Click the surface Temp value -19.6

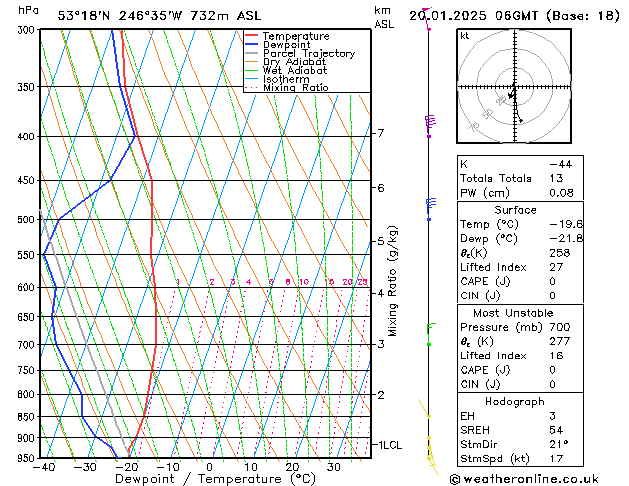[x=566, y=224]
